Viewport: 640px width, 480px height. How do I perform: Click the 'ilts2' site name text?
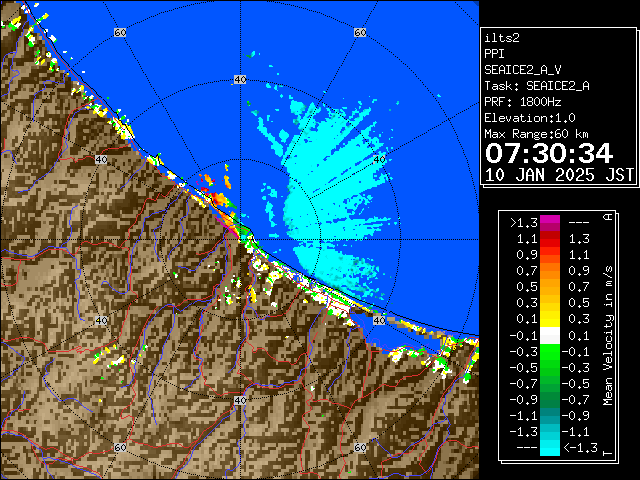pyautogui.click(x=502, y=38)
